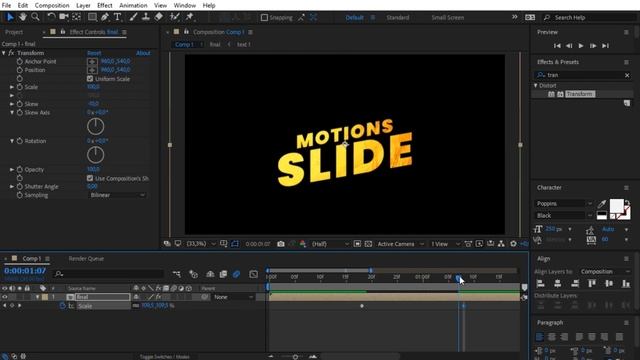The height and width of the screenshot is (360, 640).
Task: Open the Parent None dropdown
Action: 233,297
